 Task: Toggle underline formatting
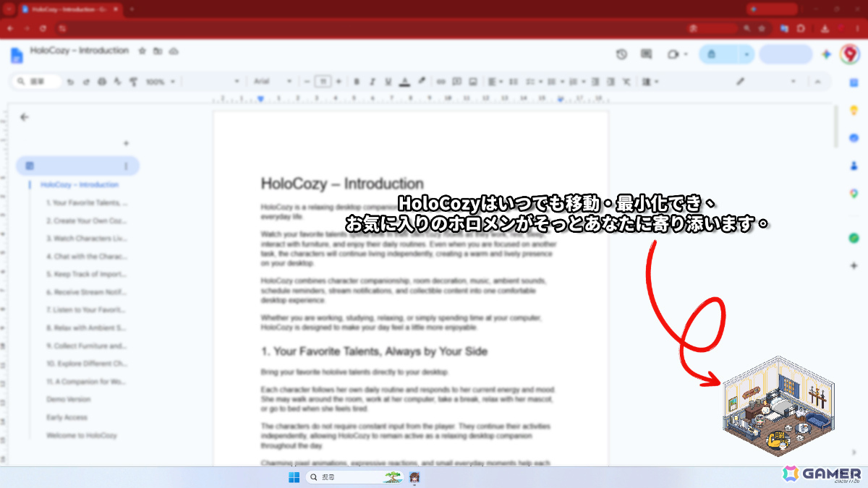388,82
